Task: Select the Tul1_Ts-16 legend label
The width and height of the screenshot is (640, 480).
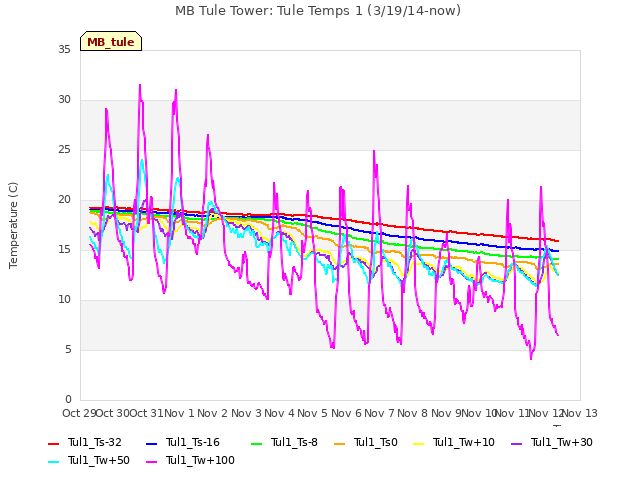Action: 193,442
